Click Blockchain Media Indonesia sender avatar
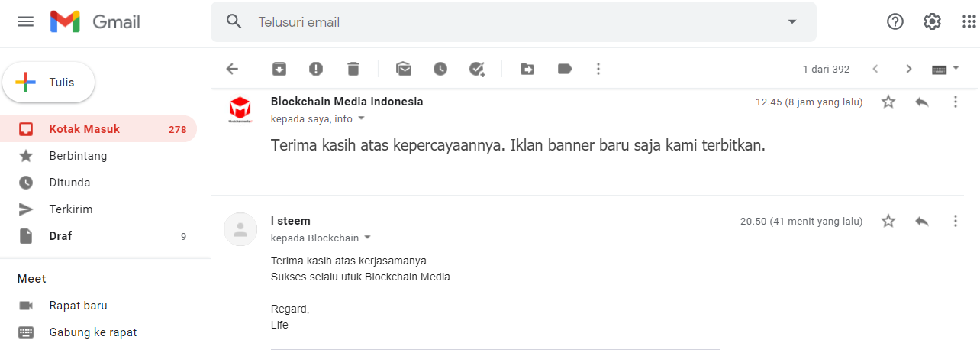Image resolution: width=980 pixels, height=350 pixels. [x=240, y=110]
